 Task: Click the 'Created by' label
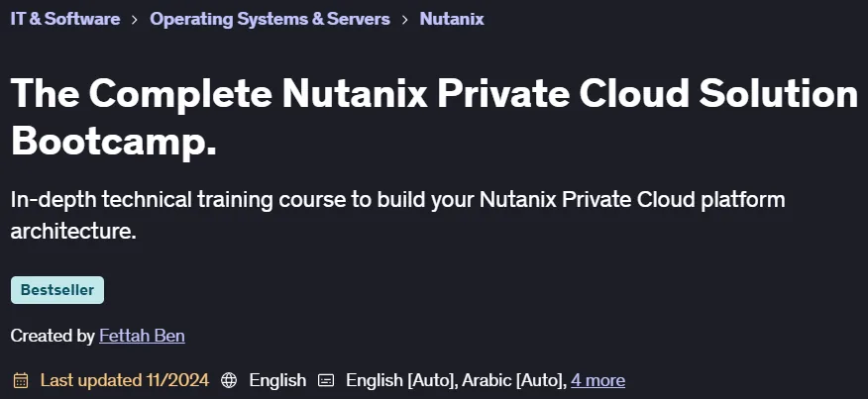(x=53, y=336)
